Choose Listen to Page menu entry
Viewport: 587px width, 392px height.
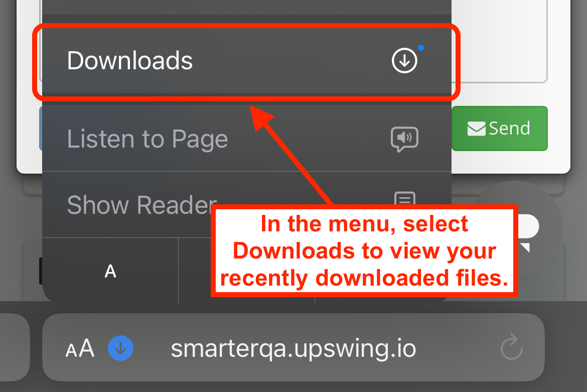pos(247,139)
